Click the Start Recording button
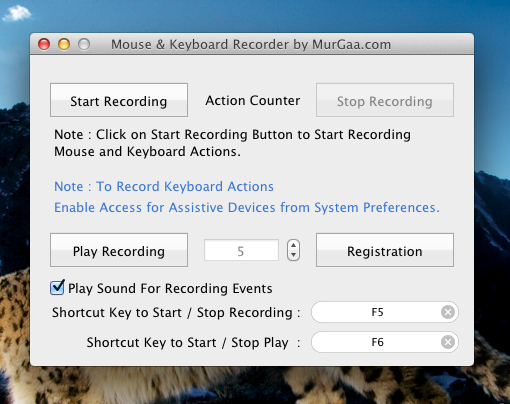510x404 pixels. [x=119, y=100]
